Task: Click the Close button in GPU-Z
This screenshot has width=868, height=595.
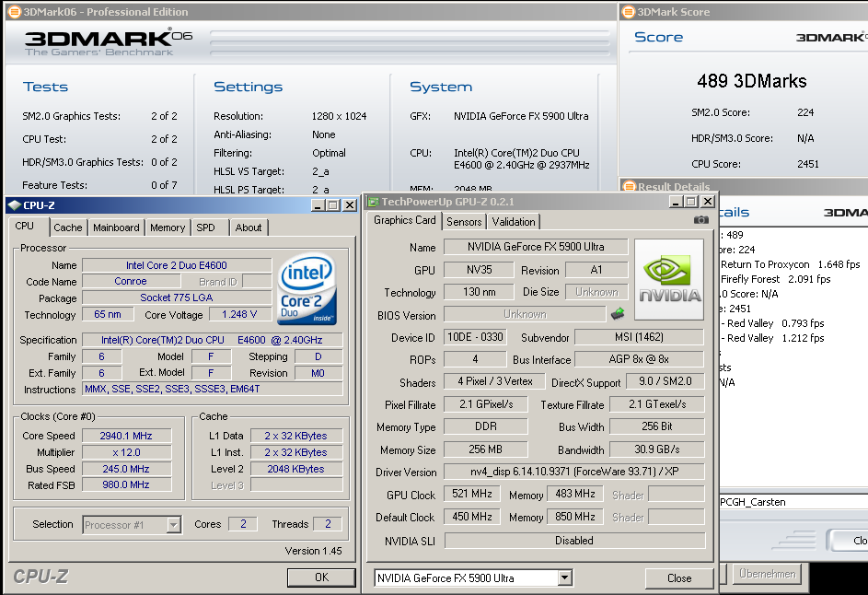Action: (679, 577)
